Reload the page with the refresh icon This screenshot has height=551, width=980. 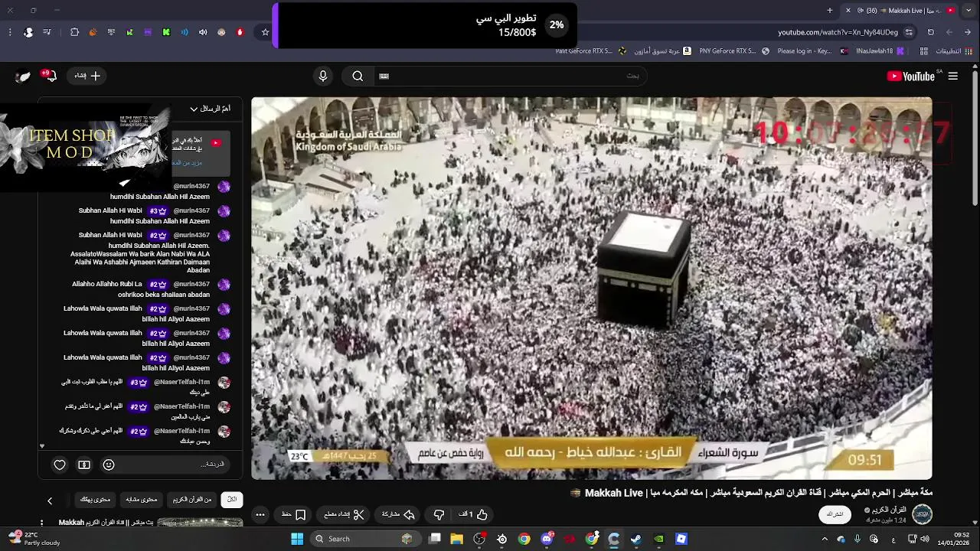click(931, 32)
